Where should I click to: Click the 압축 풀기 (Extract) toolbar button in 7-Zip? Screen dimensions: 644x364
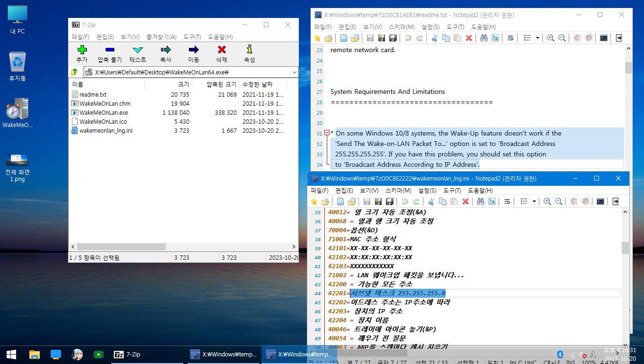pyautogui.click(x=110, y=54)
